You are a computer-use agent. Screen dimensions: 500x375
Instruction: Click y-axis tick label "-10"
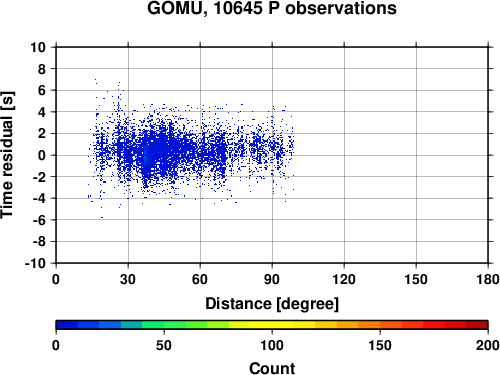(x=36, y=263)
